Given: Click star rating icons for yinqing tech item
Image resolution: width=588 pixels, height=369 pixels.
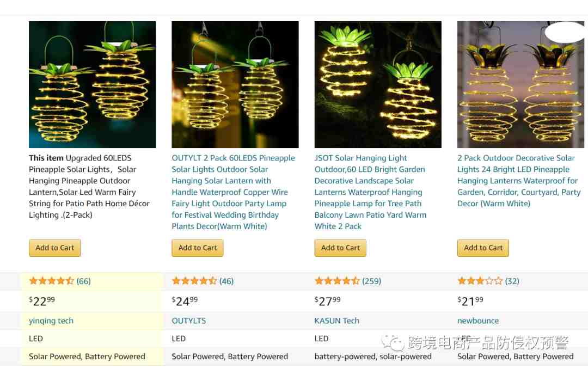Looking at the screenshot, I should (x=51, y=281).
